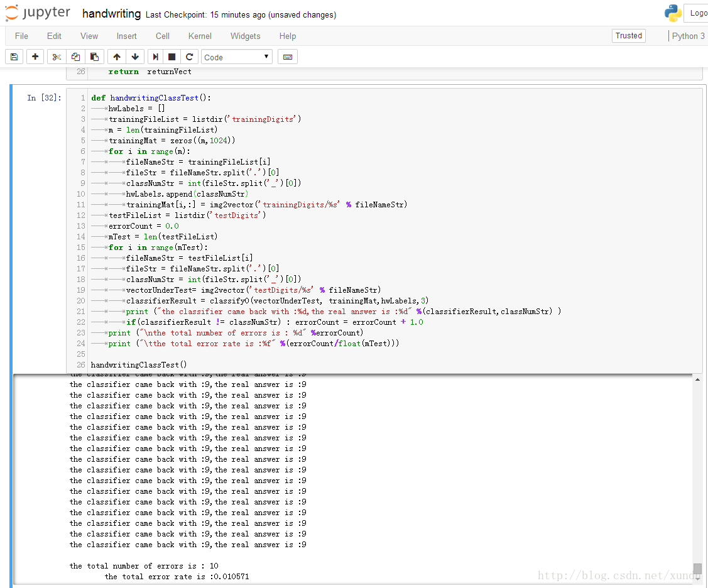Click the 'mTest = len(testFileList)' line
Image resolution: width=708 pixels, height=588 pixels.
pos(163,237)
